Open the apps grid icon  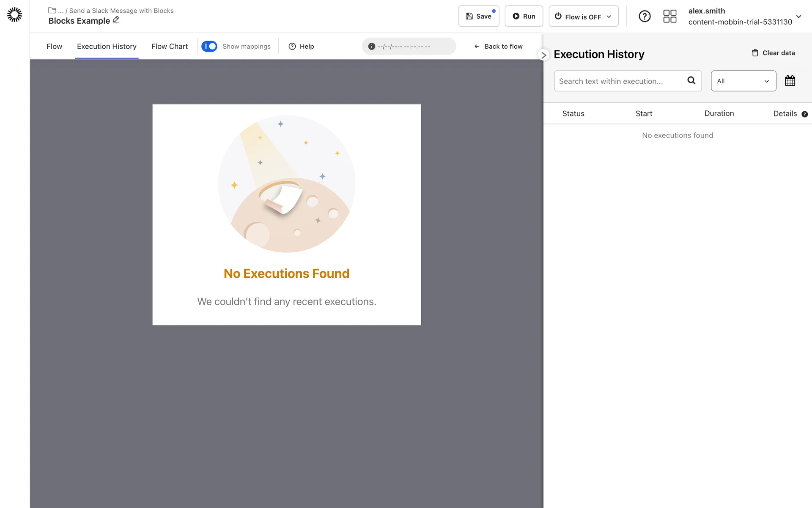tap(669, 17)
